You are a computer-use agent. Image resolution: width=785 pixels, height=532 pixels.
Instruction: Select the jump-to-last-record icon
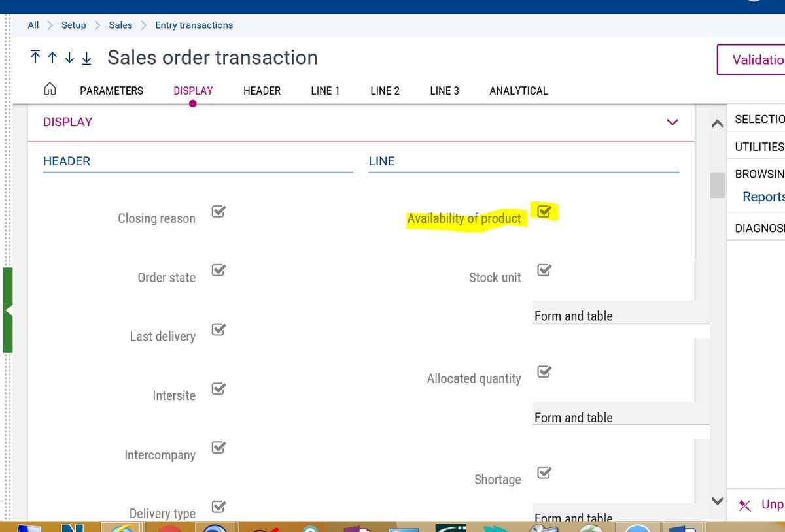(x=86, y=58)
